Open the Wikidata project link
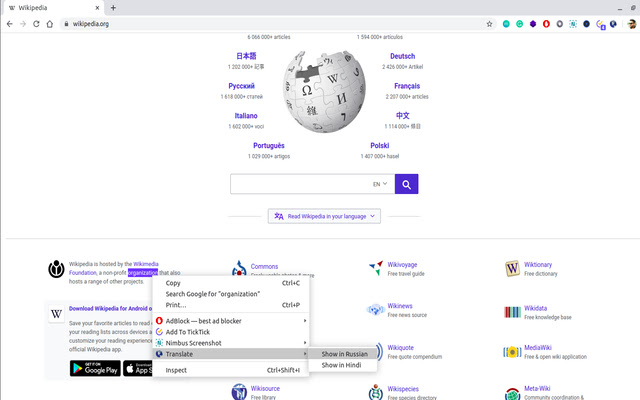This screenshot has height=400, width=640. 535,308
